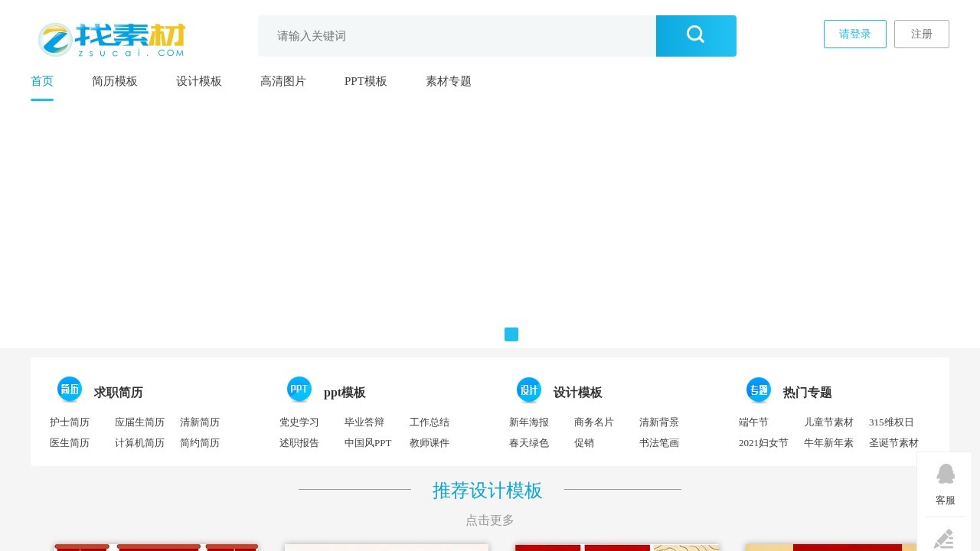Open the 素材专题 section

pos(448,81)
